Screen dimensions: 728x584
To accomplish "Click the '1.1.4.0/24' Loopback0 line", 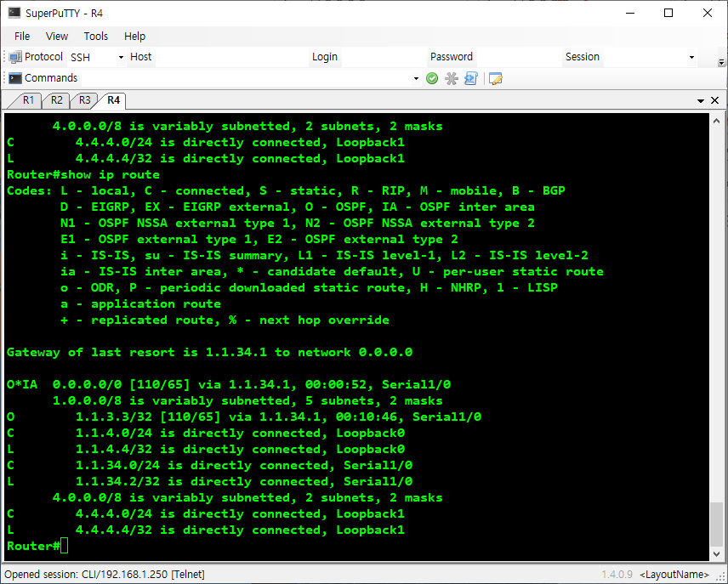I will [x=206, y=434].
